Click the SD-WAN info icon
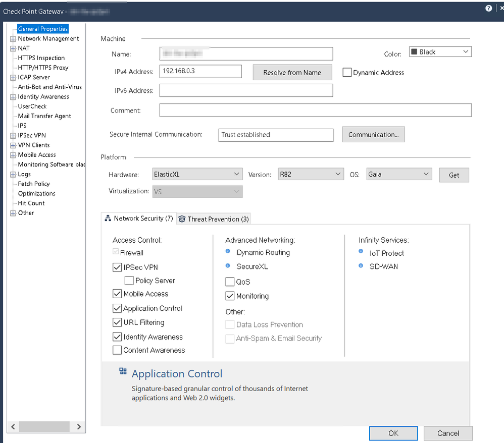The width and height of the screenshot is (504, 443). click(361, 266)
